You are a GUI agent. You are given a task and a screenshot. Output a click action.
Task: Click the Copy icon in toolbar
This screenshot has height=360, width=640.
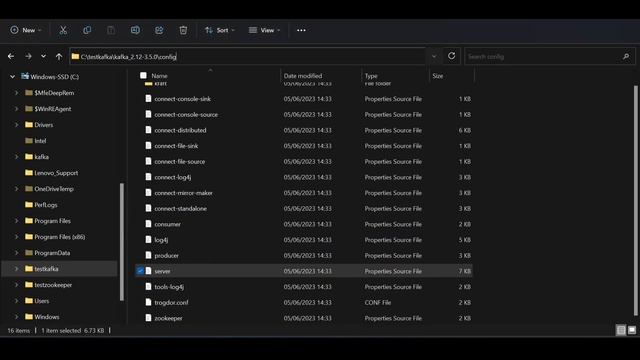coord(87,30)
